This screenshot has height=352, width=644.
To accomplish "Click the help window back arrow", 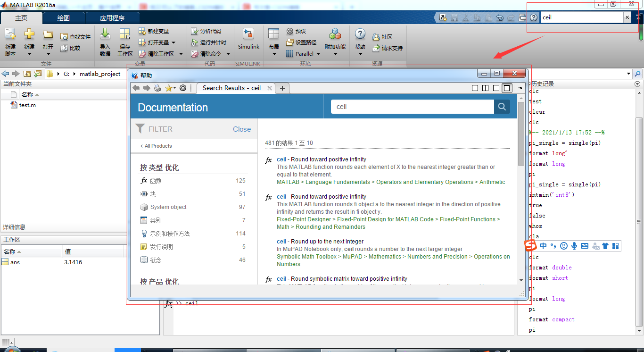I will (x=136, y=88).
